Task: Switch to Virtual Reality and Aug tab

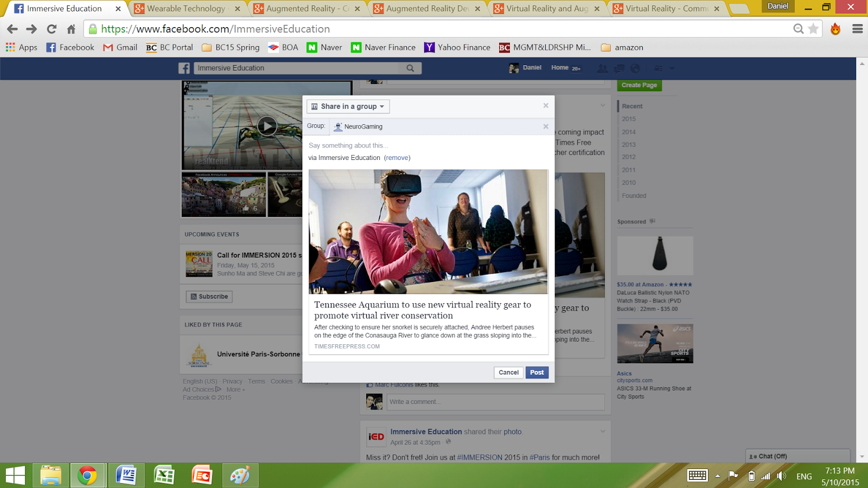Action: 547,9
